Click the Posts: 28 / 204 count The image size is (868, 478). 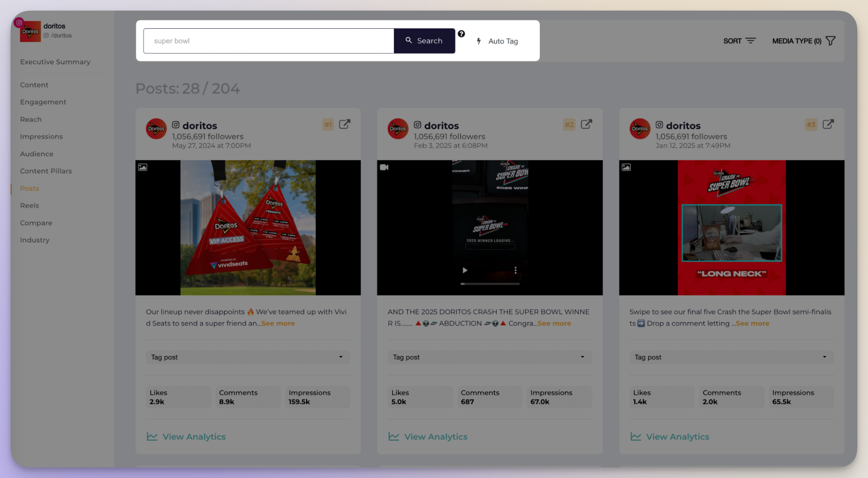(188, 88)
